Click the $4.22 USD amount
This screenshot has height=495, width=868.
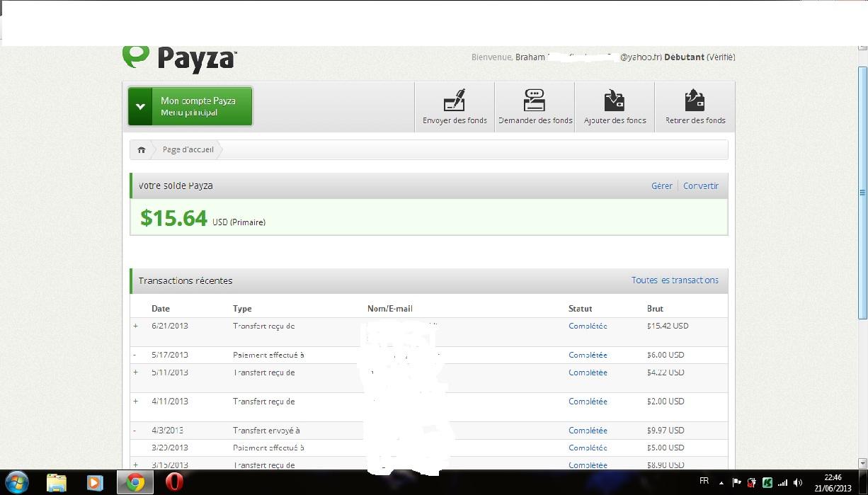pos(666,372)
